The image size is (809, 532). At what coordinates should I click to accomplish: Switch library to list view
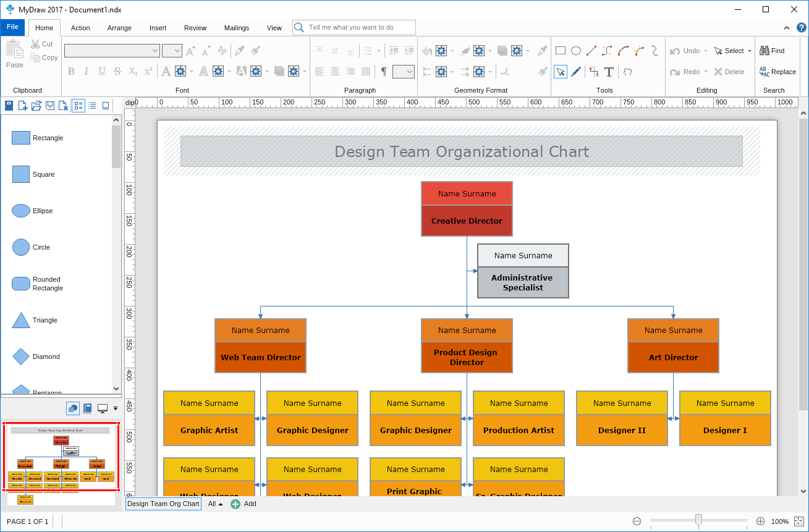pyautogui.click(x=92, y=106)
